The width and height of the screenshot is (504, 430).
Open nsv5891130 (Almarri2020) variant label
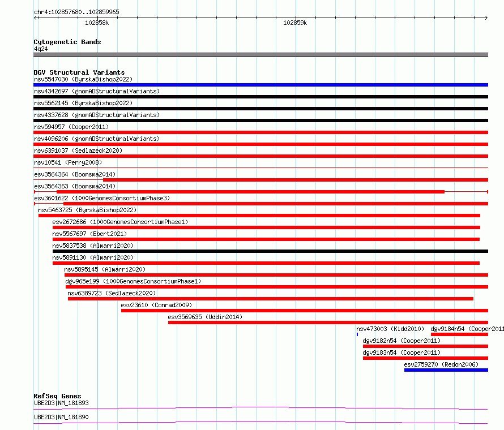click(93, 257)
